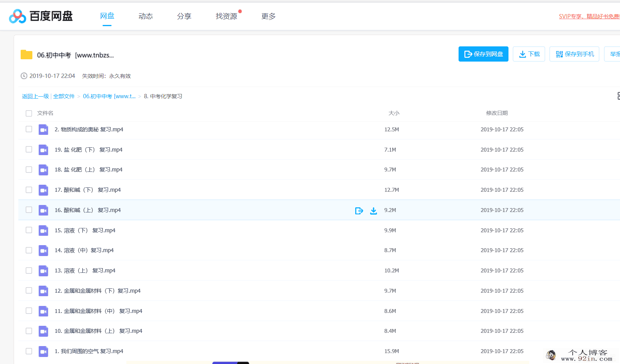
Task: Open file 1. 我们周围的空气 复习.mp4
Action: [89, 351]
